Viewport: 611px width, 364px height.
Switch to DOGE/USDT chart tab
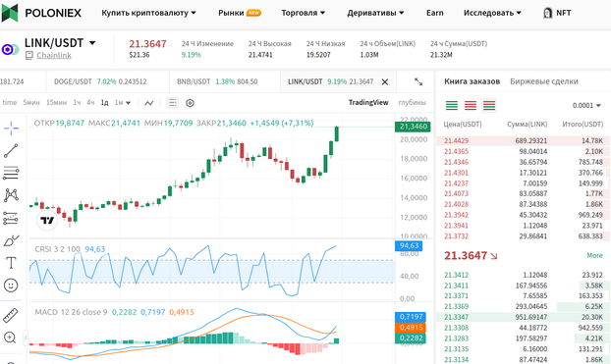click(x=107, y=81)
